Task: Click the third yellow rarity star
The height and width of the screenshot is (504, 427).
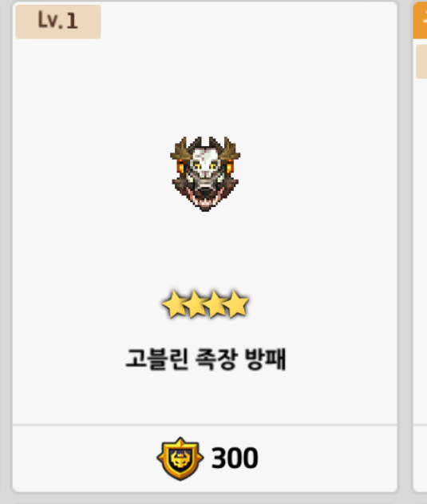Action: tap(215, 304)
